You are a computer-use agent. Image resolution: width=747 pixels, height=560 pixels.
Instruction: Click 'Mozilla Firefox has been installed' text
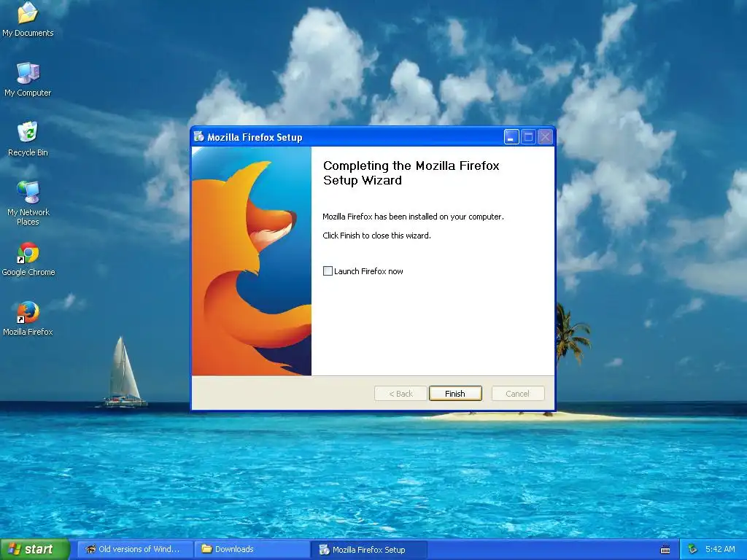click(413, 217)
